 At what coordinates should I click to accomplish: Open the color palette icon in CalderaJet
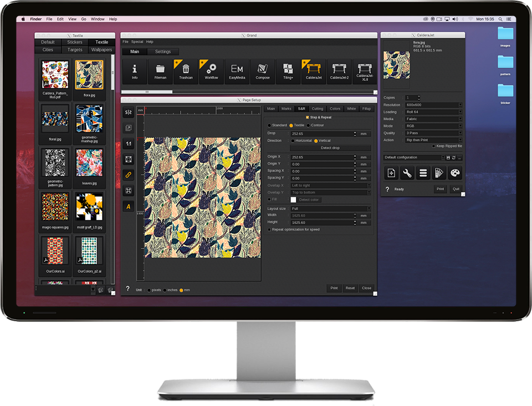pyautogui.click(x=454, y=173)
